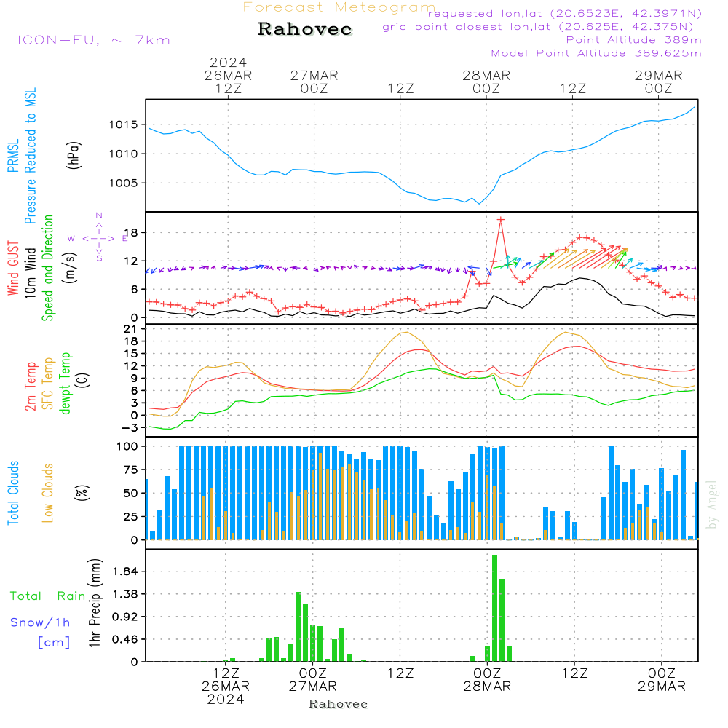Select the "1hr Precip (mm)" axis title
Screen dimensions: 728x728
tap(94, 603)
